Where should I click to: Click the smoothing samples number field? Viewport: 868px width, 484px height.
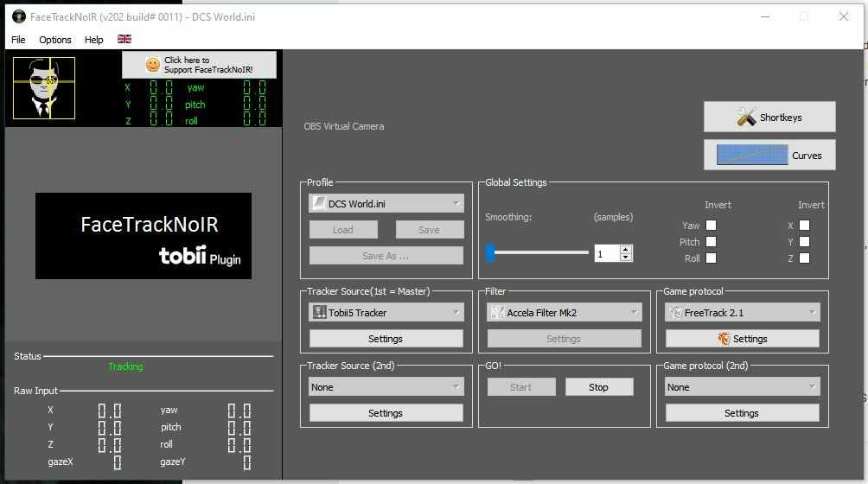607,253
